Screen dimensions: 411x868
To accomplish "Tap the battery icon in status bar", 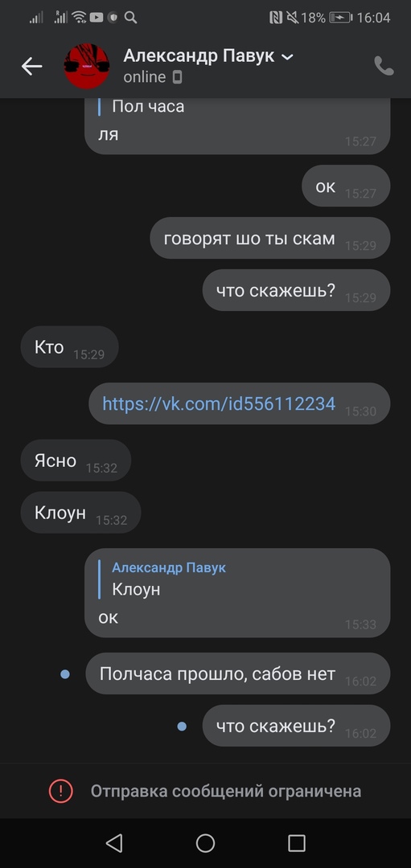I will pyautogui.click(x=341, y=18).
